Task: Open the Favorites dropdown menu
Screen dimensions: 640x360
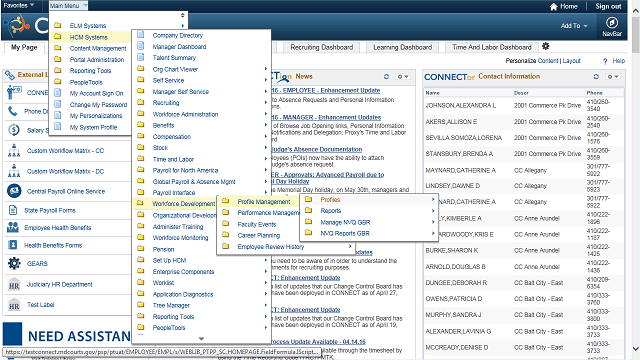Action: [x=18, y=5]
